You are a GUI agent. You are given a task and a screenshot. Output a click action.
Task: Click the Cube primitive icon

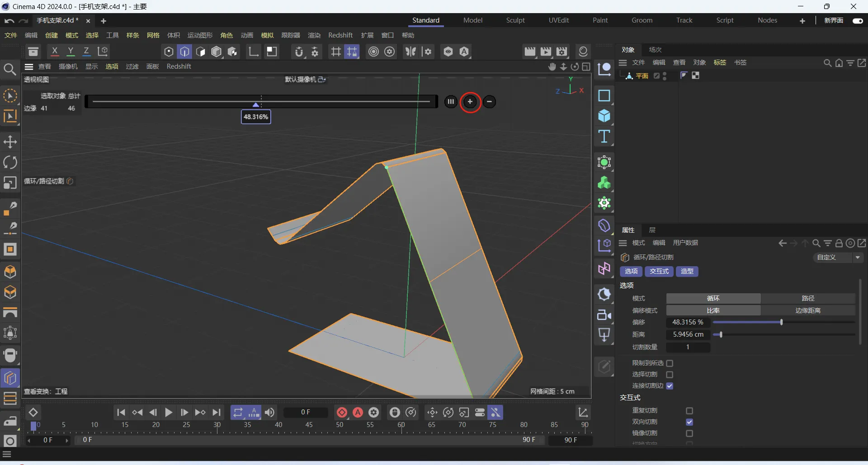pyautogui.click(x=604, y=116)
